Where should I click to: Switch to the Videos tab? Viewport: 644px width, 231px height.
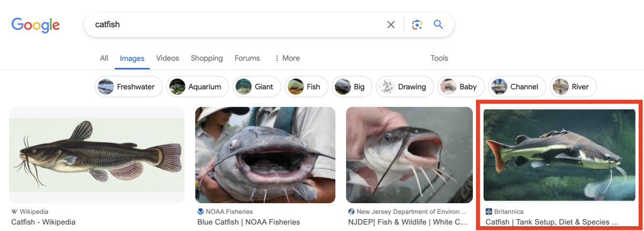click(x=167, y=58)
